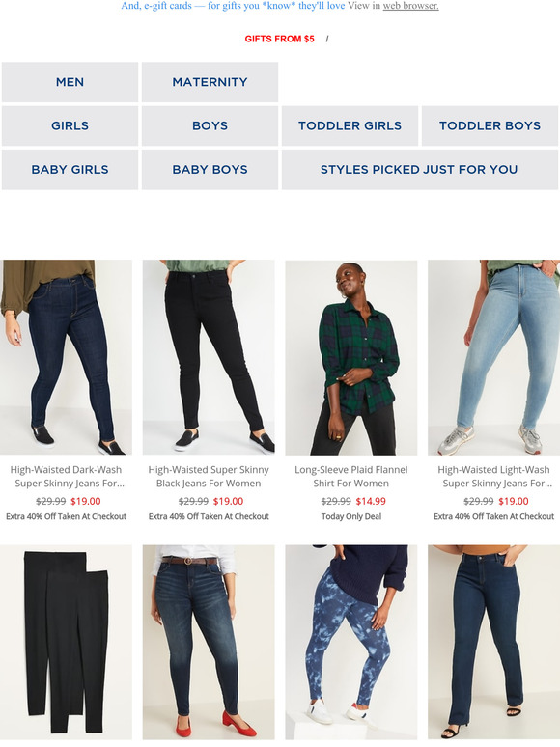
Task: Open black super skinny jeans photo
Action: (209, 357)
